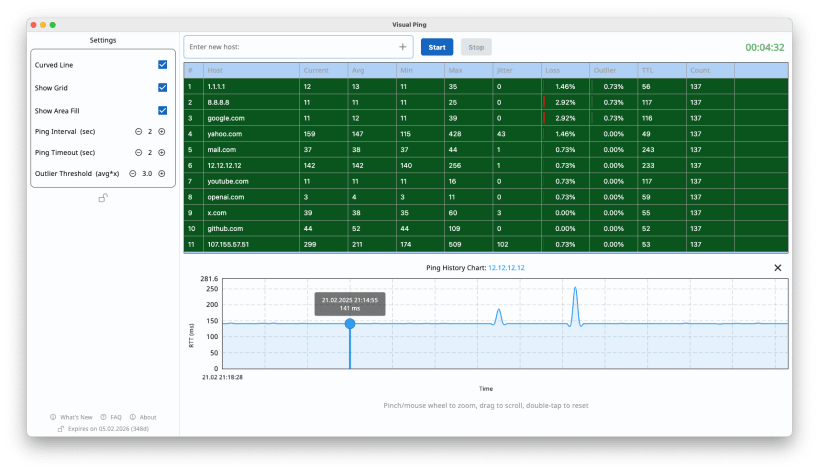Decrease Ping Interval with minus icon
This screenshot has height=472, width=819.
click(138, 132)
